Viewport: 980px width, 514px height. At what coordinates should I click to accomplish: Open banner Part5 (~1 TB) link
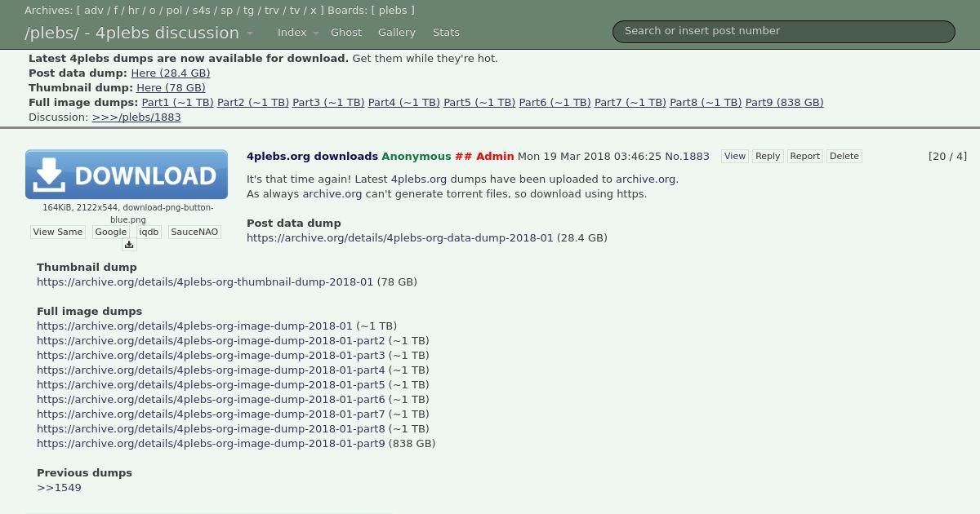point(479,103)
